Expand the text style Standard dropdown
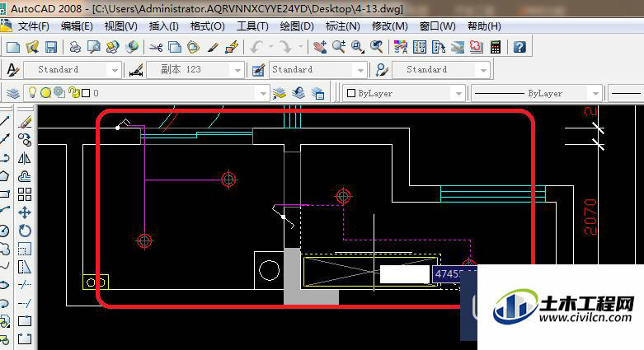The width and height of the screenshot is (644, 350). click(115, 70)
